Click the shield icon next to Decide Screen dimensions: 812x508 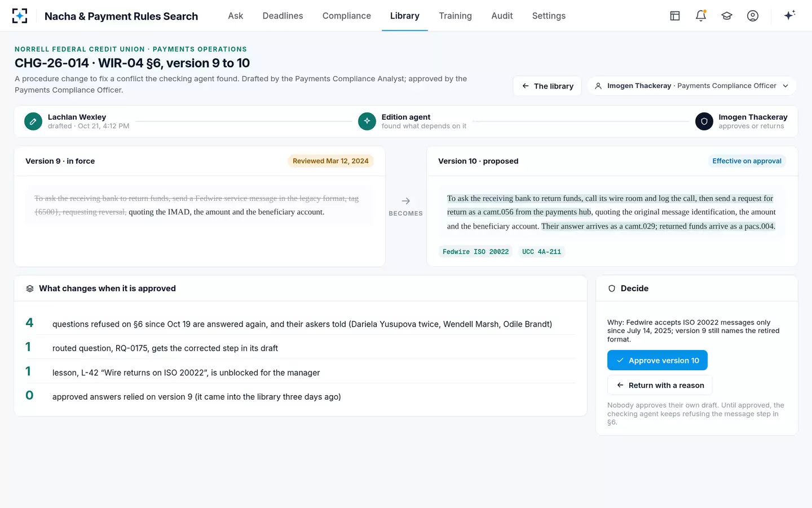coord(612,288)
